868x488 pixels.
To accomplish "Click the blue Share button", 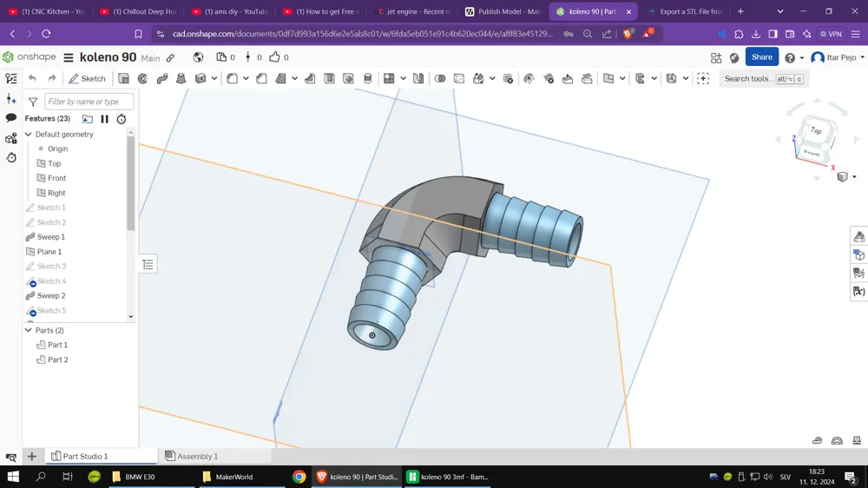I will pos(762,57).
